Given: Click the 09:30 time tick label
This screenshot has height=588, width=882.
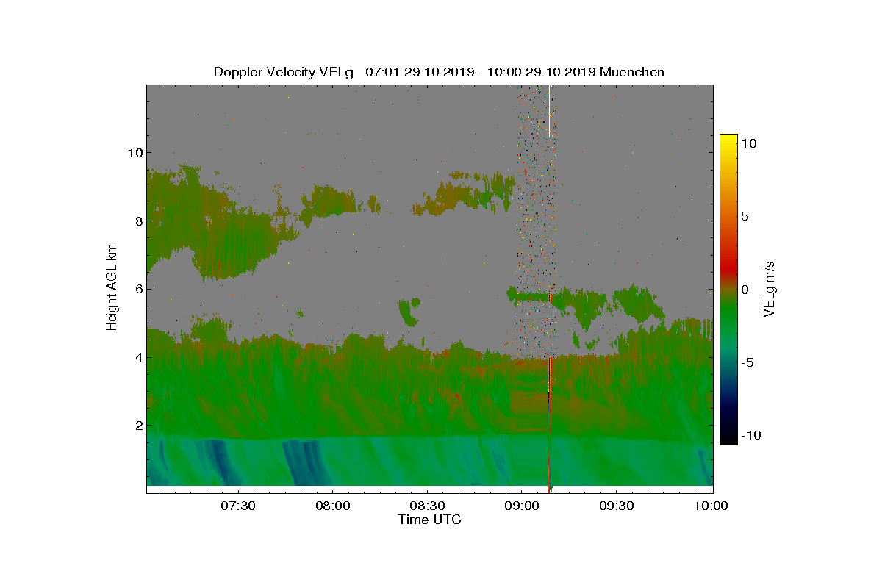Looking at the screenshot, I should 616,506.
